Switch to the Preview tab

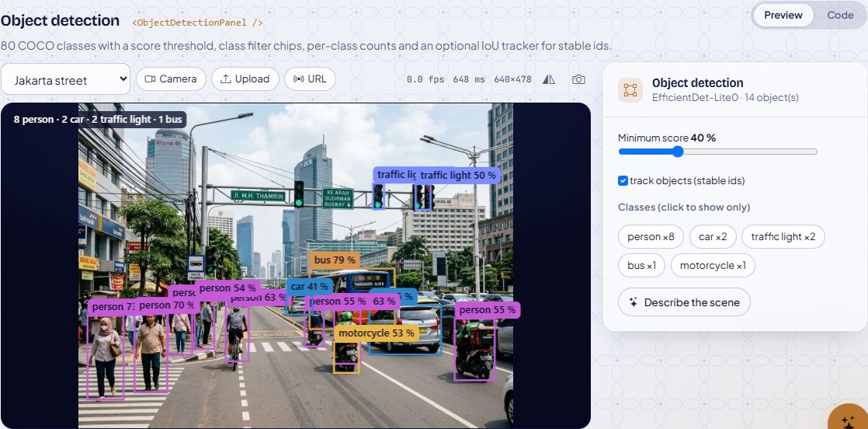coord(783,15)
